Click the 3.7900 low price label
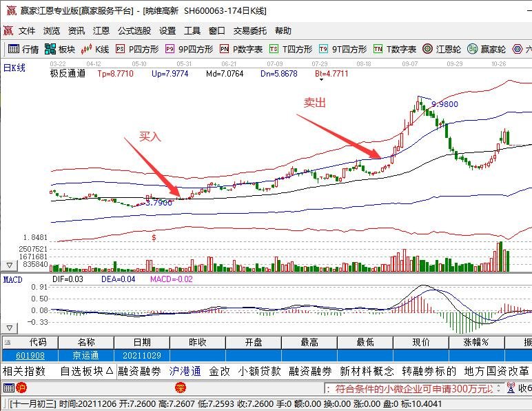This screenshot has height=411, width=532. click(158, 203)
